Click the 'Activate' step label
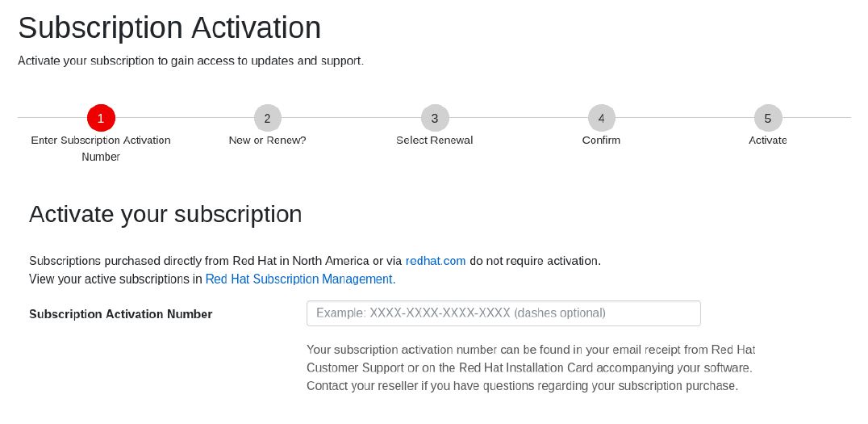The height and width of the screenshot is (424, 868). (x=767, y=140)
